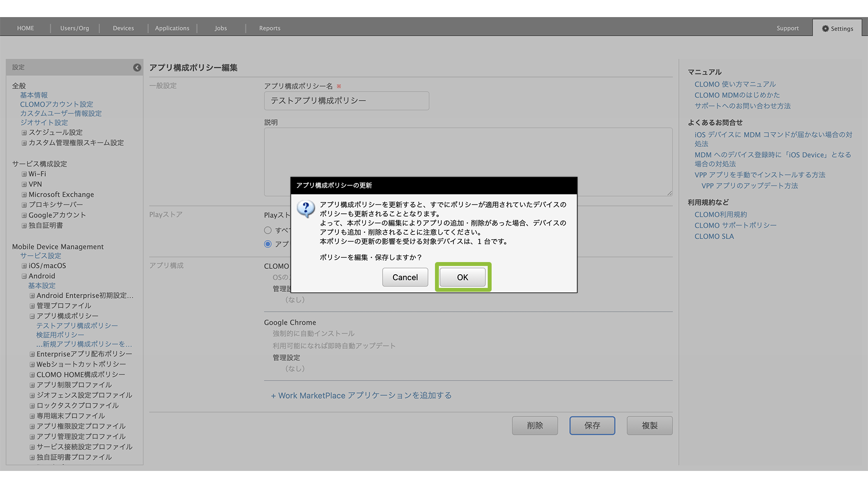Expand the Microsoft Exchange tree node
868x488 pixels.
point(24,195)
